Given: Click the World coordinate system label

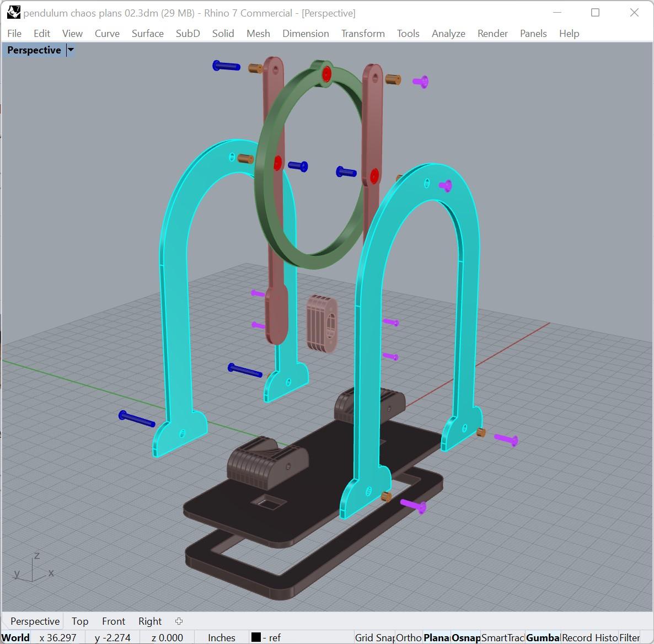Looking at the screenshot, I should (x=15, y=637).
